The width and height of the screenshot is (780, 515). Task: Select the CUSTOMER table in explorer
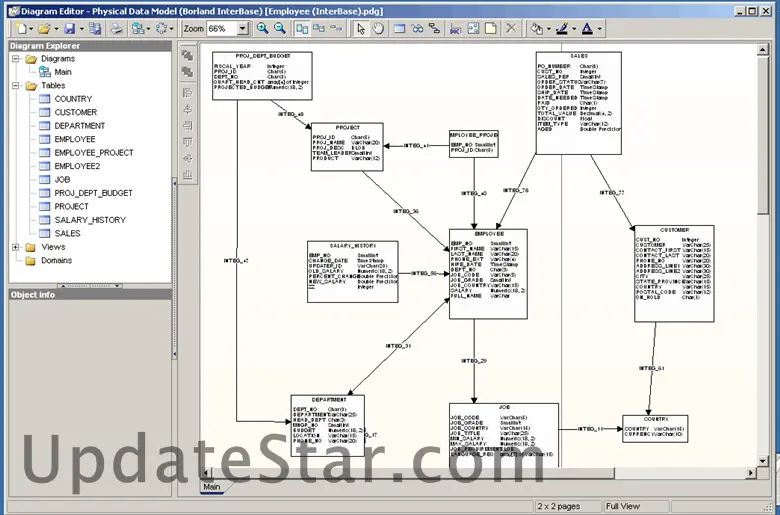pos(76,112)
